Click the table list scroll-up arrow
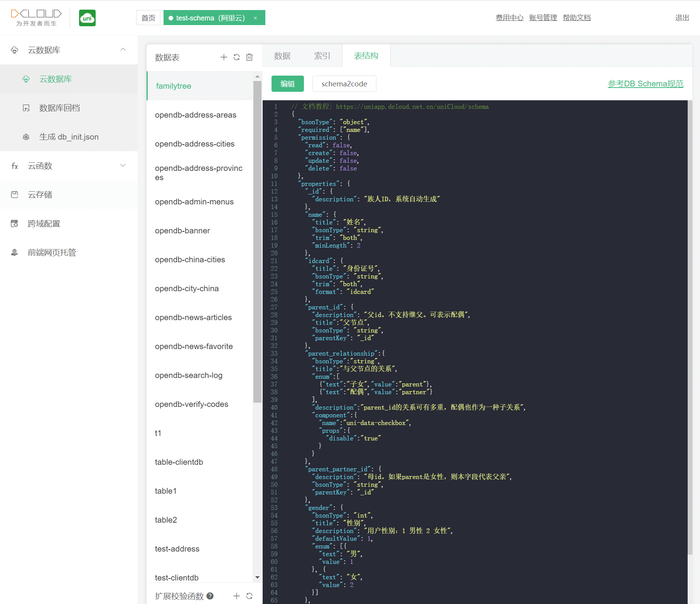The width and height of the screenshot is (700, 604). pyautogui.click(x=257, y=76)
